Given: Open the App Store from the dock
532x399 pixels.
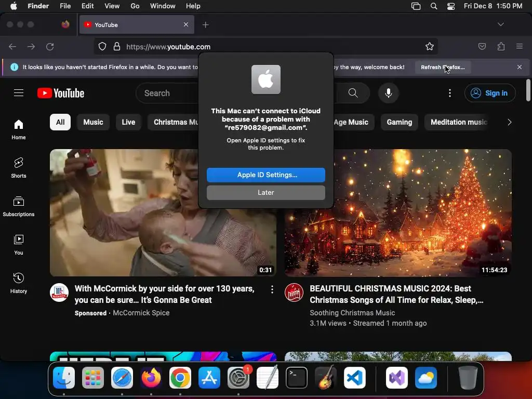Looking at the screenshot, I should [209, 378].
